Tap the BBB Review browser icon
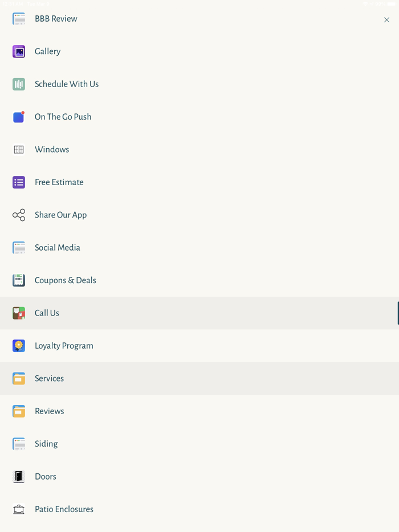This screenshot has width=399, height=532. (19, 19)
